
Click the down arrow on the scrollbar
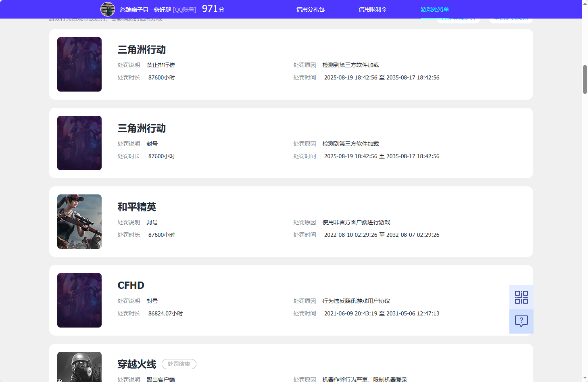click(x=585, y=378)
